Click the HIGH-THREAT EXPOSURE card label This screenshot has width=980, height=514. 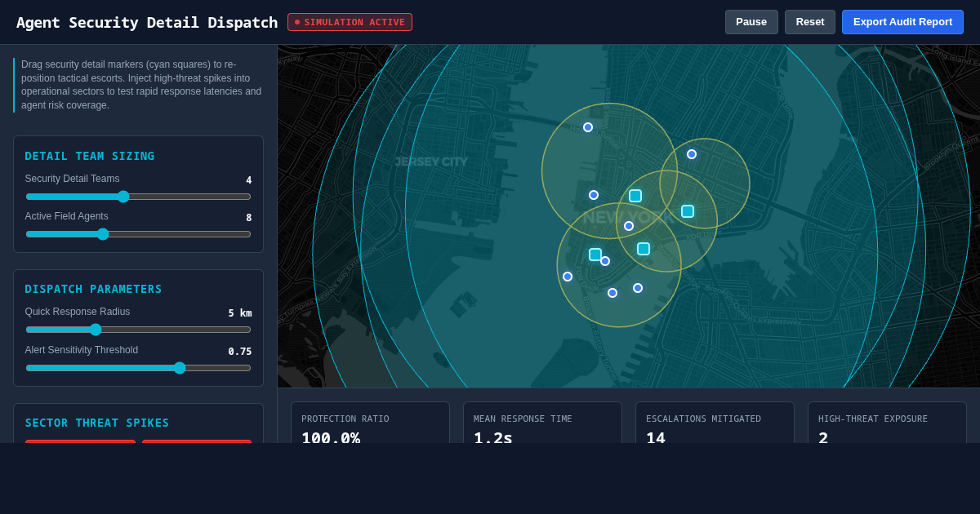pos(873,419)
